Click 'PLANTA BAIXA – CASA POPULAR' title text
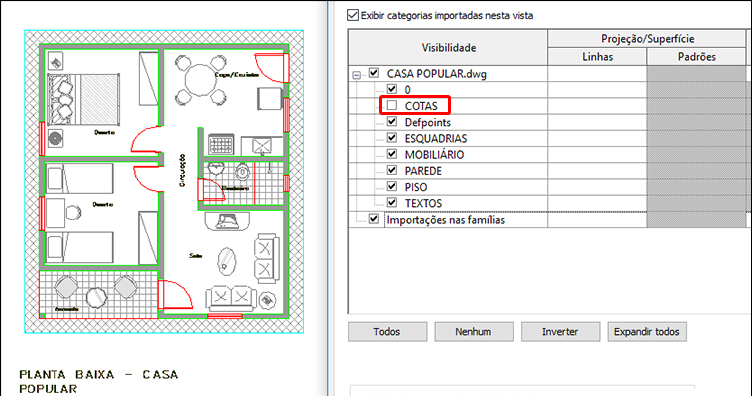Viewport: 752px width, 396px height. click(x=98, y=381)
